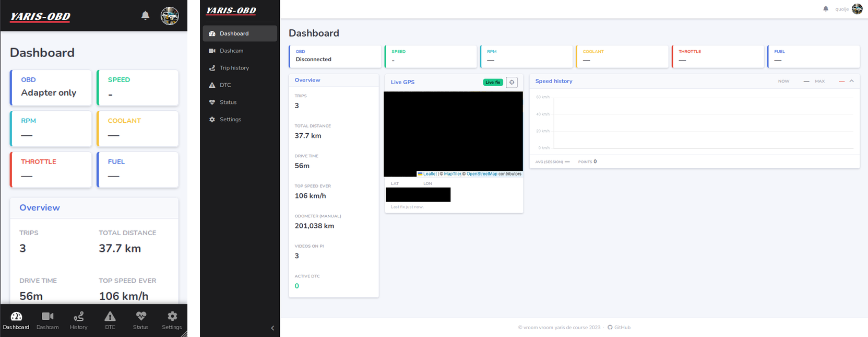Click the NOW legend in Speed history
Viewport: 868px width, 337px height.
(x=783, y=81)
